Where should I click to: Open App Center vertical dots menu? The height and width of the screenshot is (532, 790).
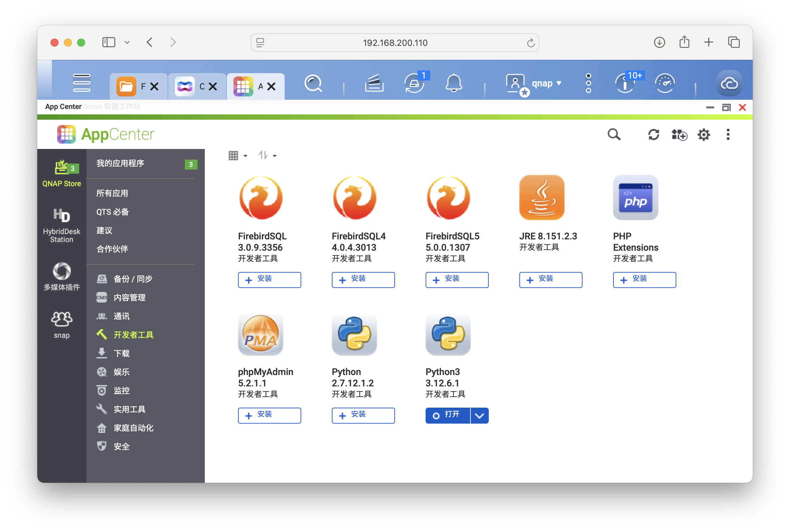pos(727,134)
